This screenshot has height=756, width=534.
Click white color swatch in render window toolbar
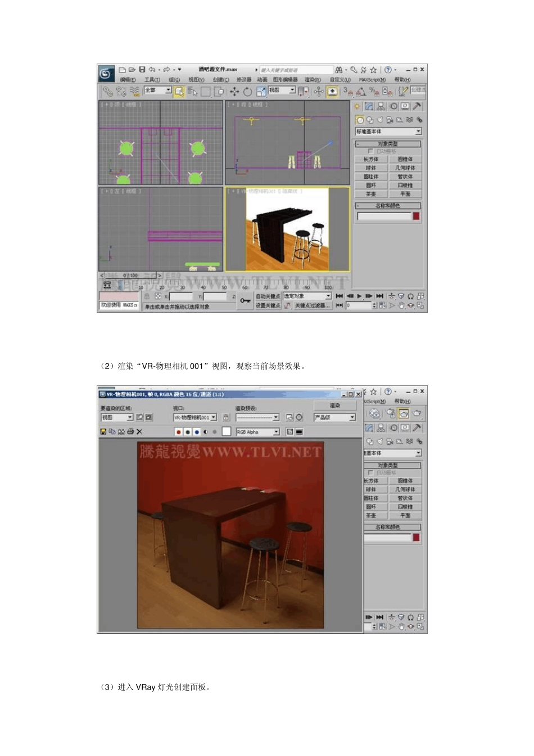pos(226,432)
